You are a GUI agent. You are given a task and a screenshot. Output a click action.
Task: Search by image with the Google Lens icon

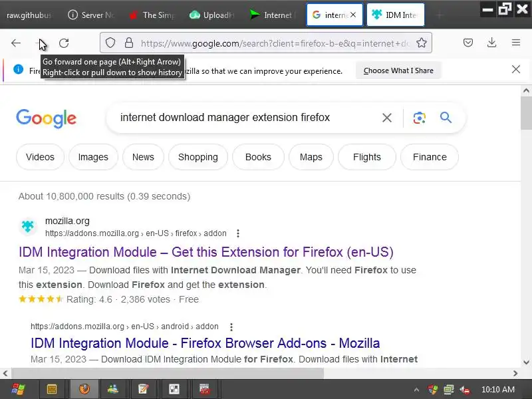(x=420, y=118)
